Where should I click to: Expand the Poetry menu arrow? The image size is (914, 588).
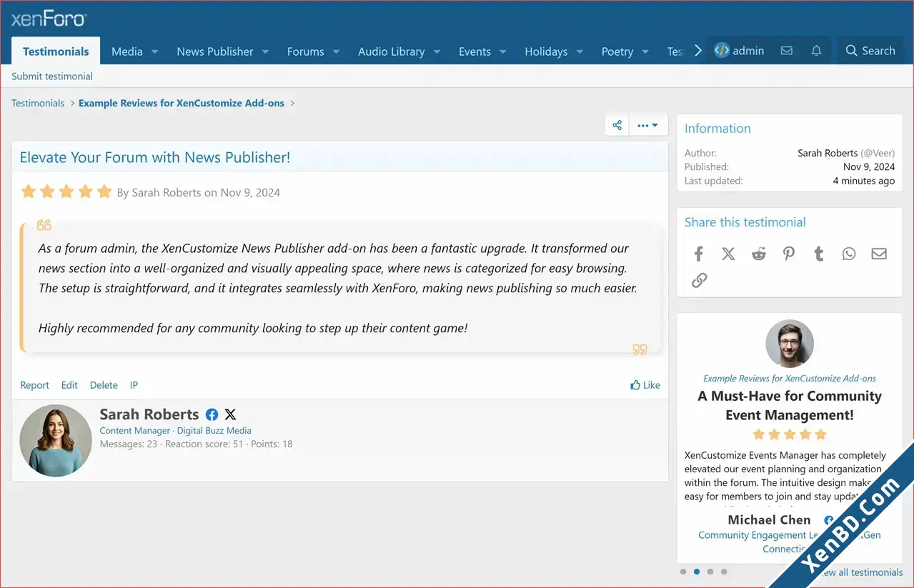[x=645, y=51]
